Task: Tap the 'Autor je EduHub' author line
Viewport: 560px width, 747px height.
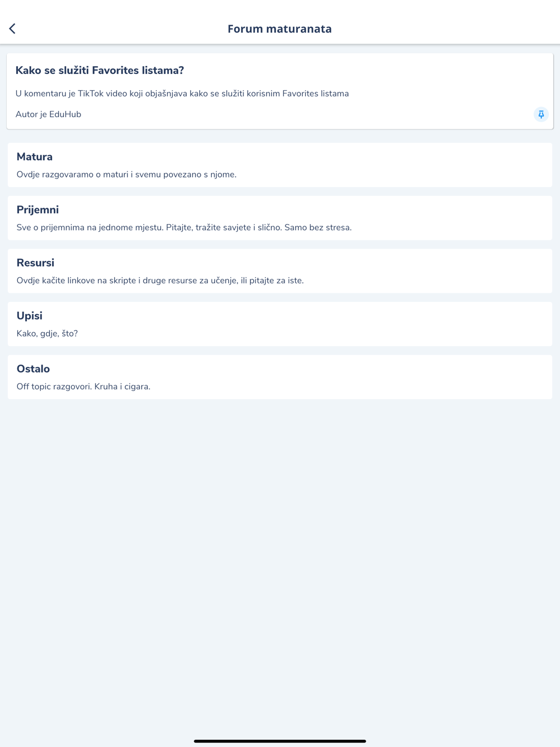Action: [48, 114]
